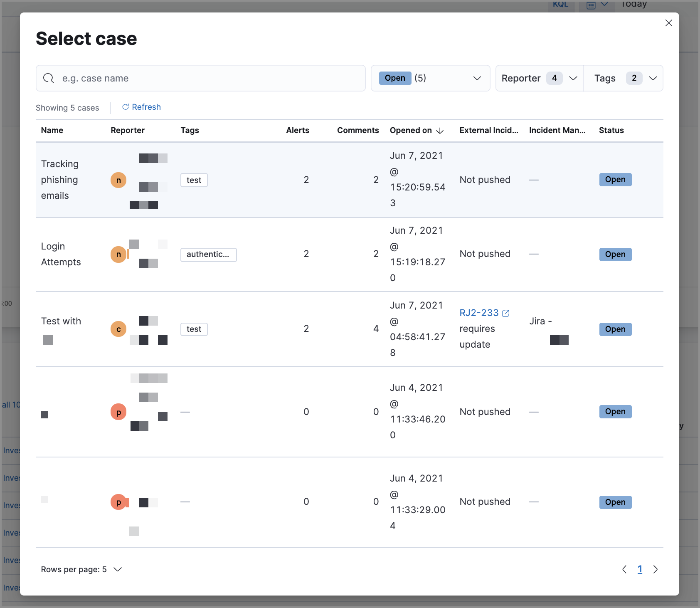Open RJ2-233 via its external link icon
This screenshot has height=608, width=700.
[x=506, y=313]
